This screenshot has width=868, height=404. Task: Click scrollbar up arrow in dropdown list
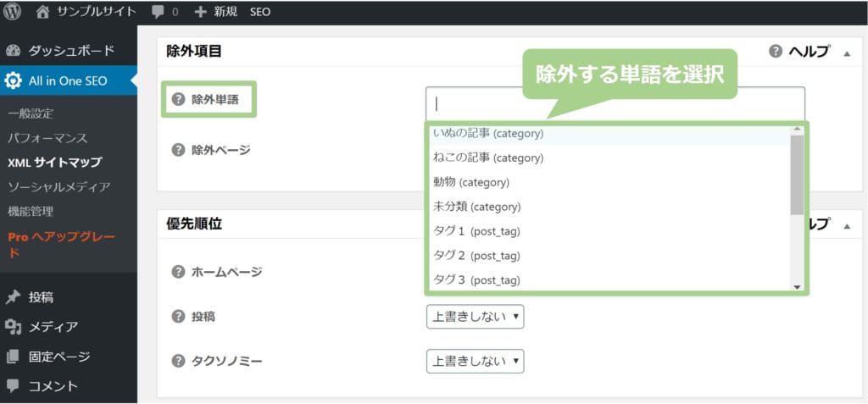click(x=797, y=130)
